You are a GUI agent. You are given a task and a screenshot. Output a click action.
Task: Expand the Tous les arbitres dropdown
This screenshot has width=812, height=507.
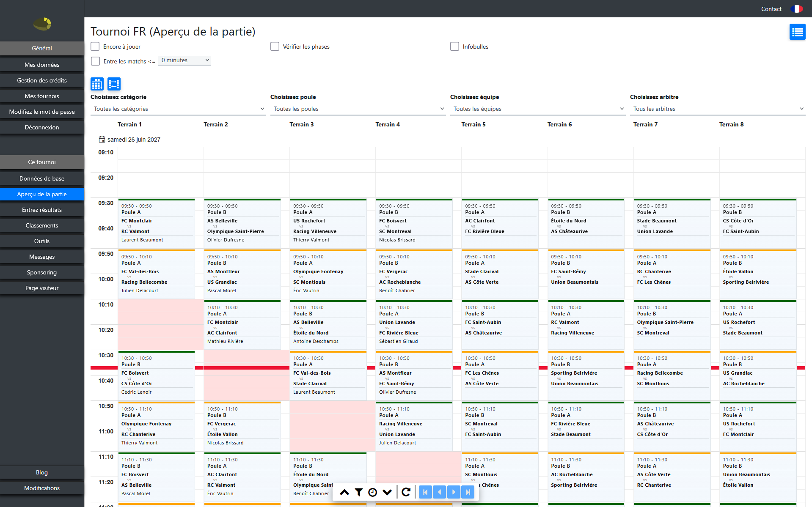(x=718, y=109)
